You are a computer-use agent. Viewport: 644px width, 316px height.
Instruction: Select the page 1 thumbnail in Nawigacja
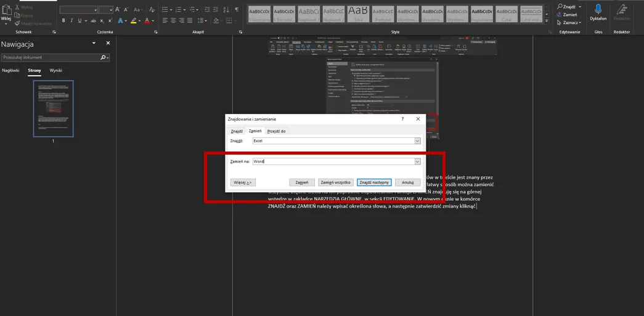click(x=53, y=108)
